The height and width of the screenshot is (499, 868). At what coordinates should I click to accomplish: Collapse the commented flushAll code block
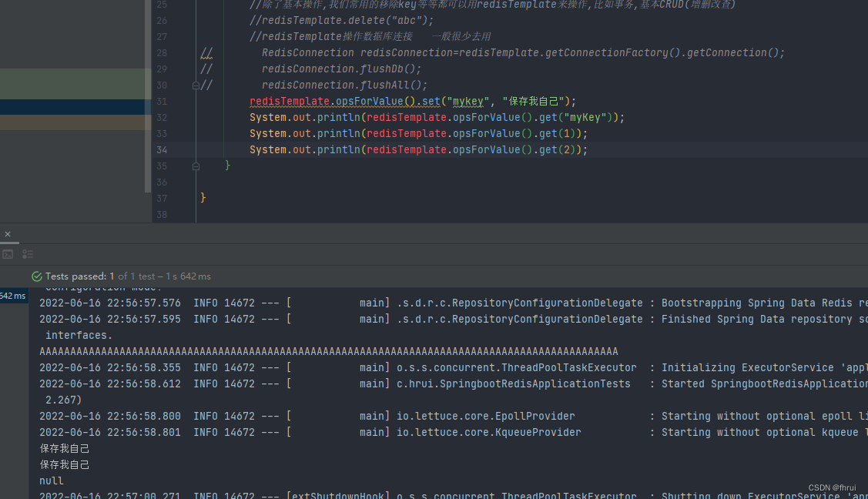(196, 85)
